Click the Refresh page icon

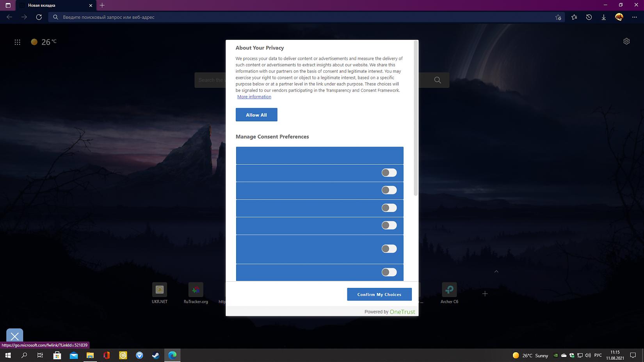click(39, 17)
